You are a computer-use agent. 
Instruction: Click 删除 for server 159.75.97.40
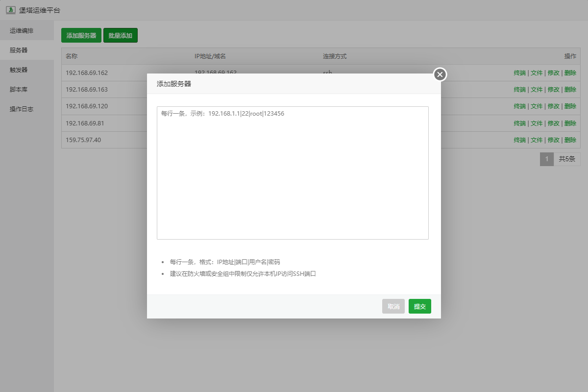(570, 140)
